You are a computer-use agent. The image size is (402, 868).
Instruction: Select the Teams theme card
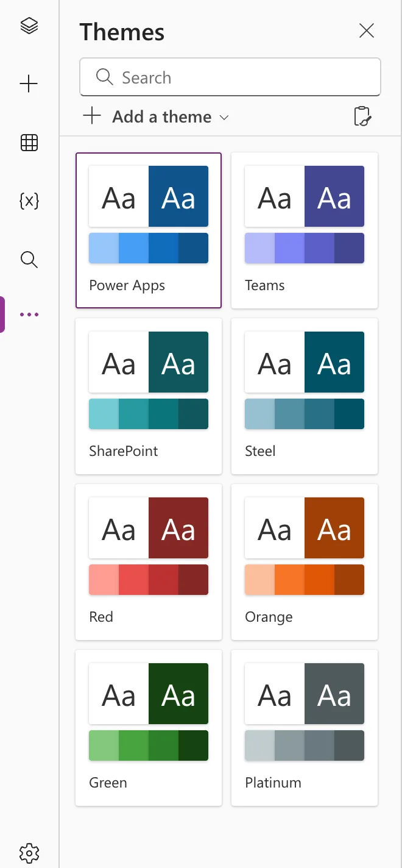pyautogui.click(x=305, y=230)
